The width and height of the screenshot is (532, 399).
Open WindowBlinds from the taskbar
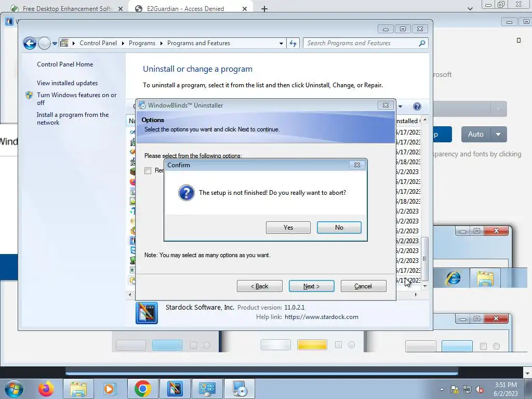[x=175, y=389]
